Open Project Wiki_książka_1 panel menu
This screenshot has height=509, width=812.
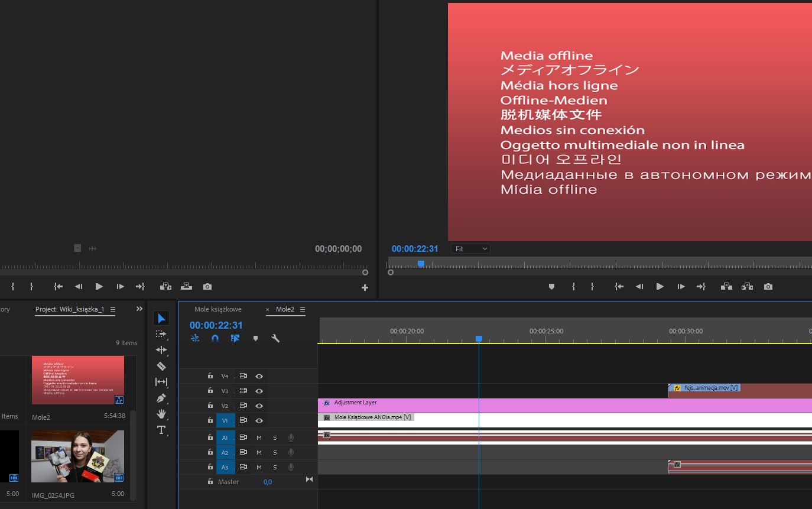click(x=112, y=309)
